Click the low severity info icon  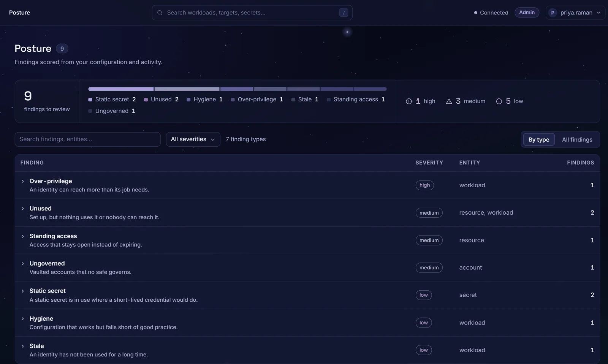[x=499, y=101]
